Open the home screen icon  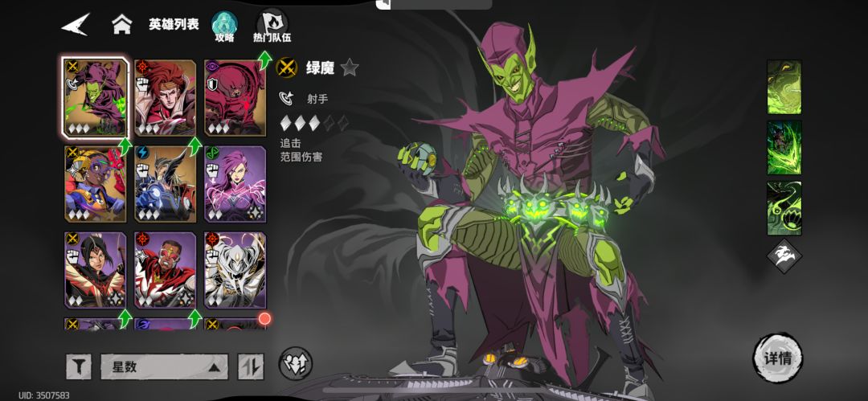click(x=122, y=24)
